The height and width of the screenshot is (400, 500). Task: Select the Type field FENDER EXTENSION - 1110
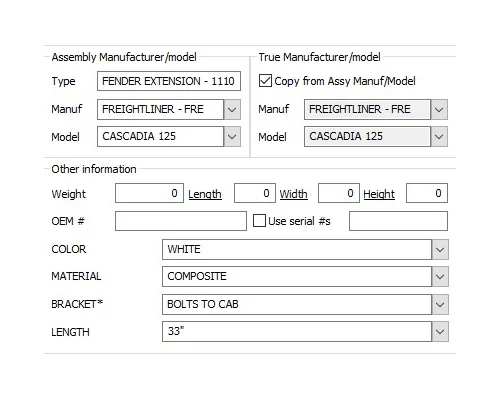click(x=169, y=81)
